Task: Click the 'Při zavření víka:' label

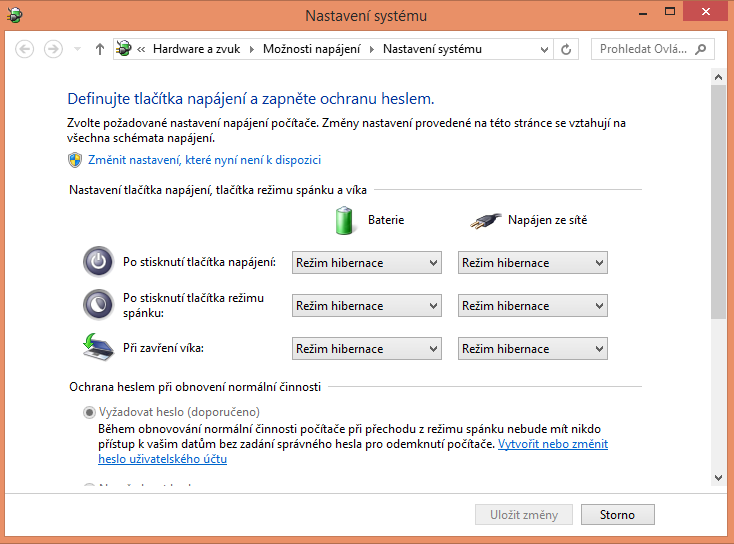Action: pos(163,348)
